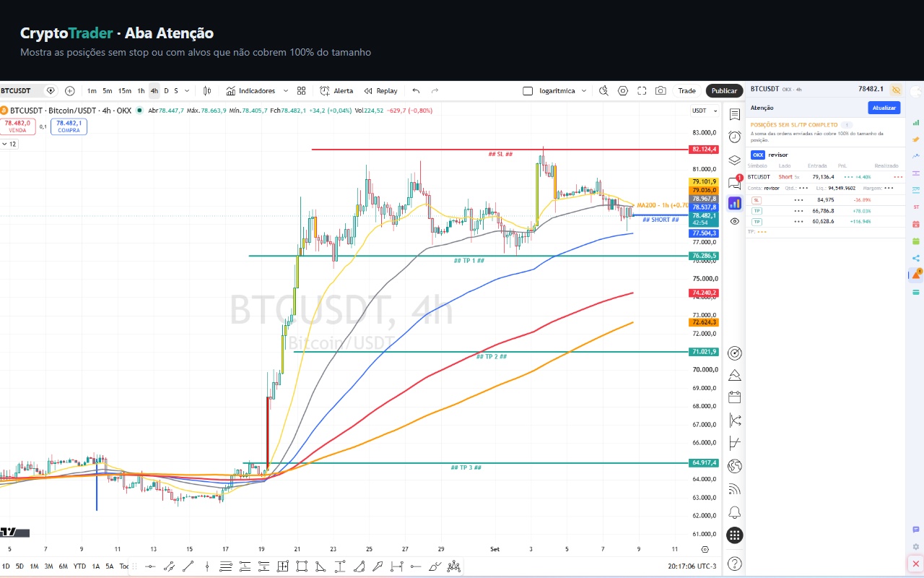
Task: Create an alert with the Alerta button
Action: tap(337, 91)
